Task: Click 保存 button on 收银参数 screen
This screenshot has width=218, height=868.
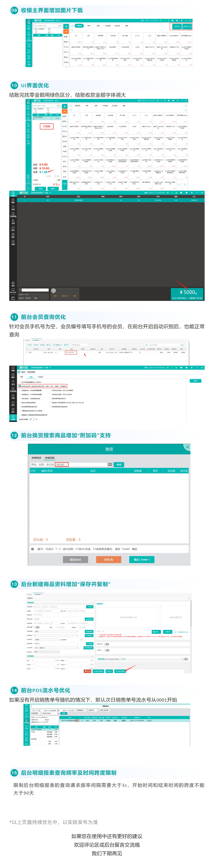Action: (x=196, y=381)
